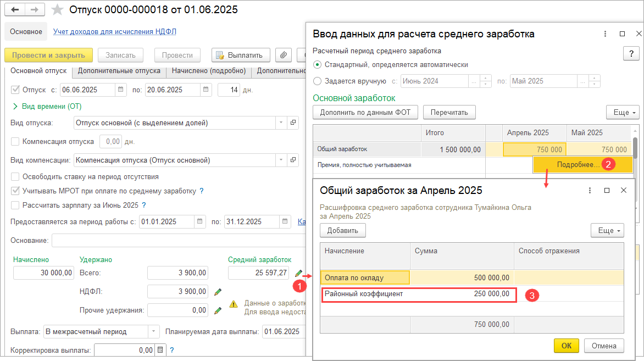Open period picker for Май 2025 field
The height and width of the screenshot is (361, 644).
[583, 81]
